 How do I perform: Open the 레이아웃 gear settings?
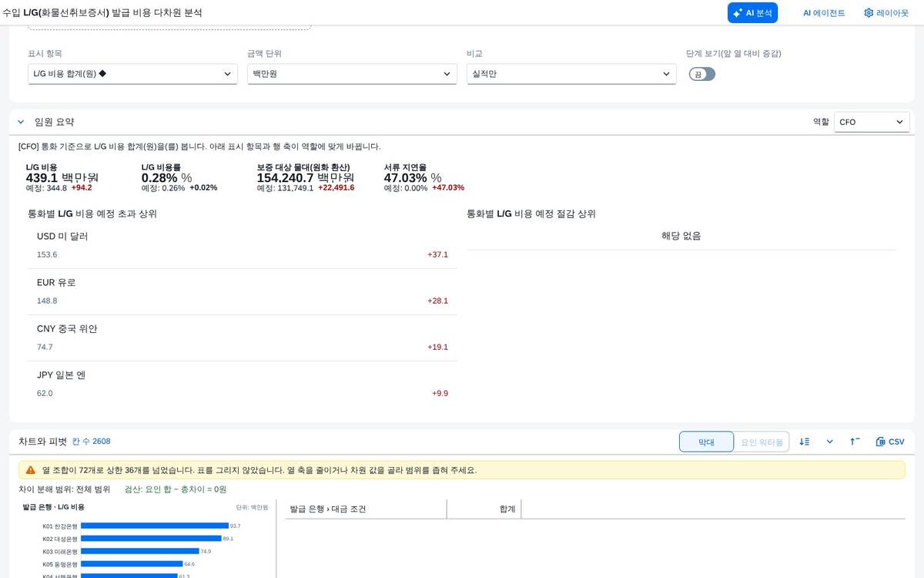(886, 12)
